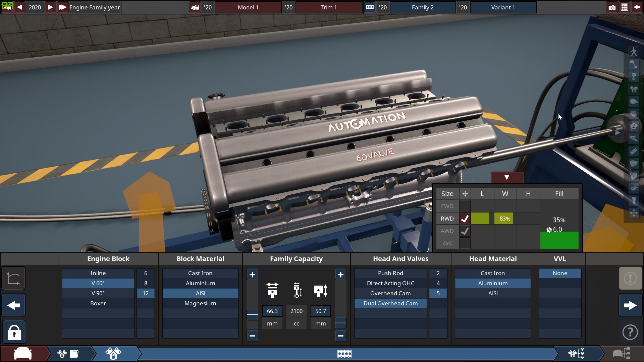Click the Model 1 name field

point(248,7)
